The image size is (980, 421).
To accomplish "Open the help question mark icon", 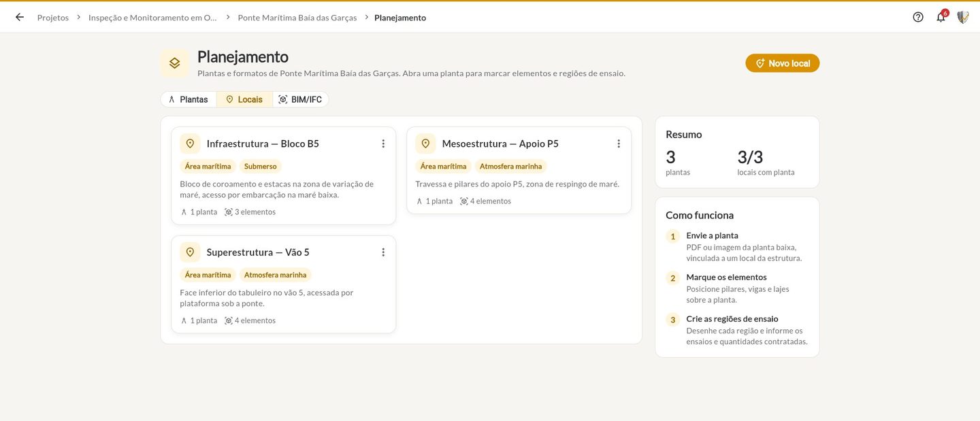I will click(918, 17).
